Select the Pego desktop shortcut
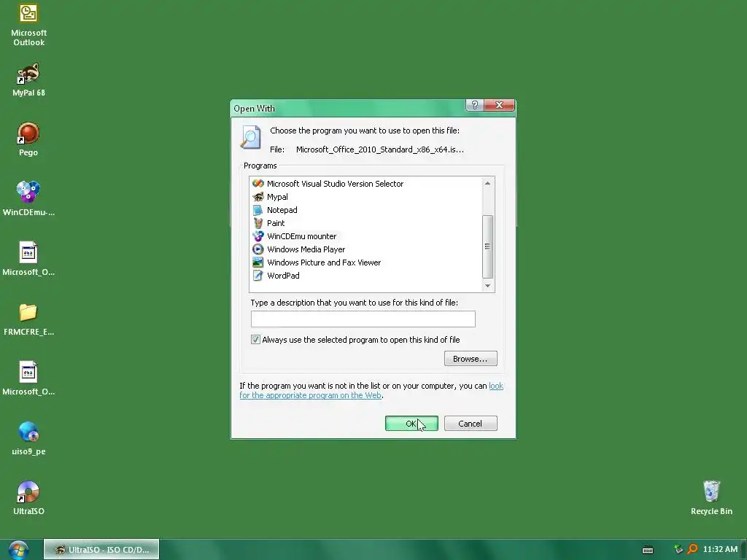 tap(28, 139)
